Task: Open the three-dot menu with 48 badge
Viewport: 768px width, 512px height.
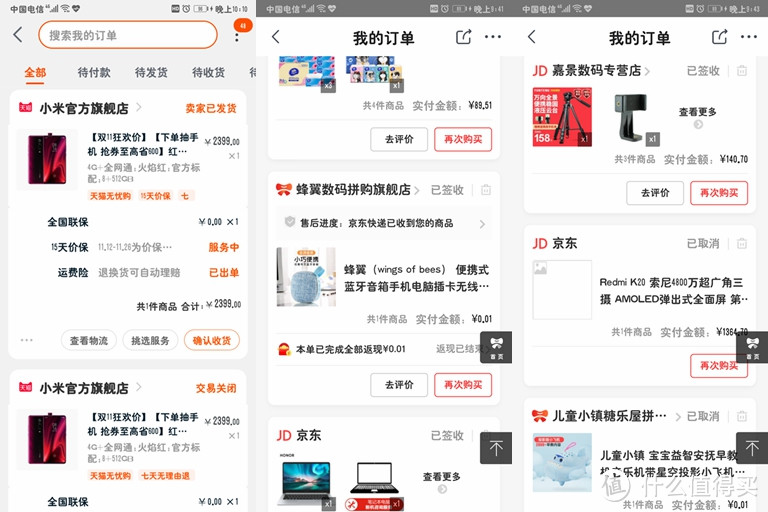Action: [x=237, y=37]
